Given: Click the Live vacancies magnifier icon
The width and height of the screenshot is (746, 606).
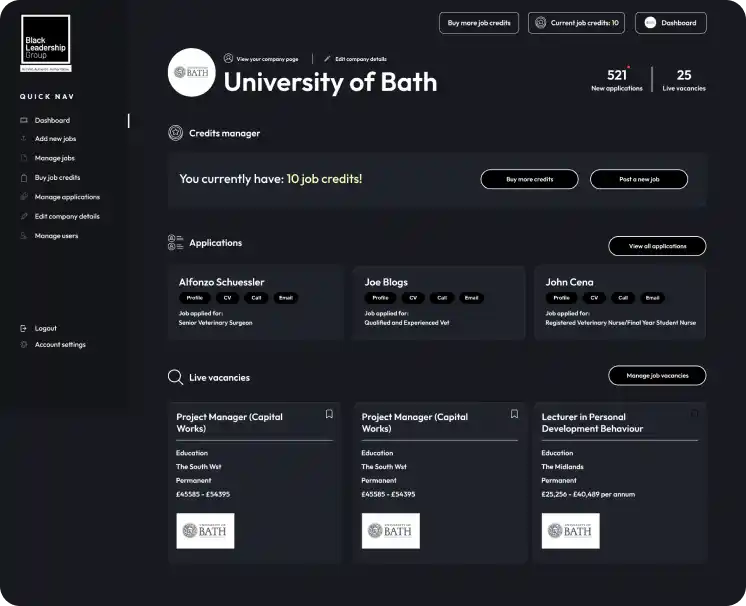Looking at the screenshot, I should pyautogui.click(x=176, y=377).
